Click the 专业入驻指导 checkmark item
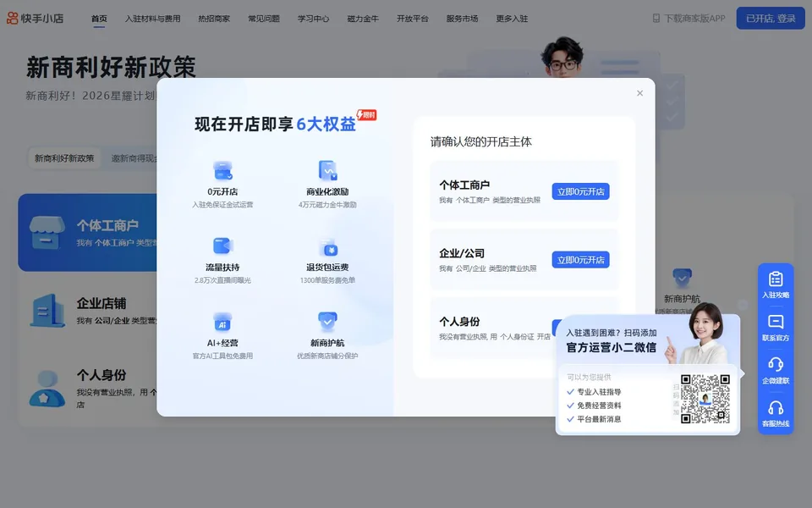Screen dimensions: 812x508 coord(594,392)
